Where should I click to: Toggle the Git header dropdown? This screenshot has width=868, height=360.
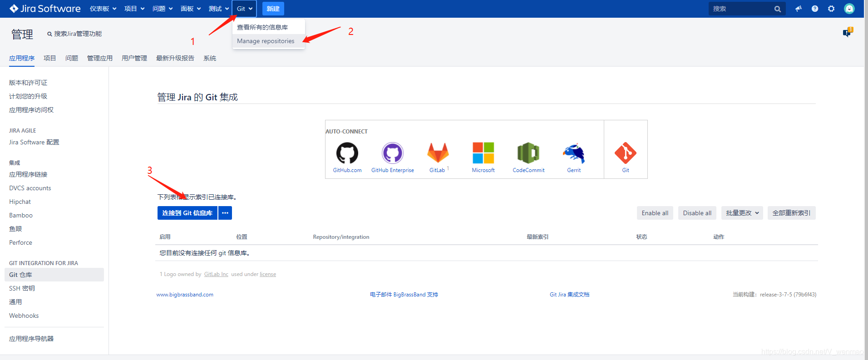(x=244, y=9)
